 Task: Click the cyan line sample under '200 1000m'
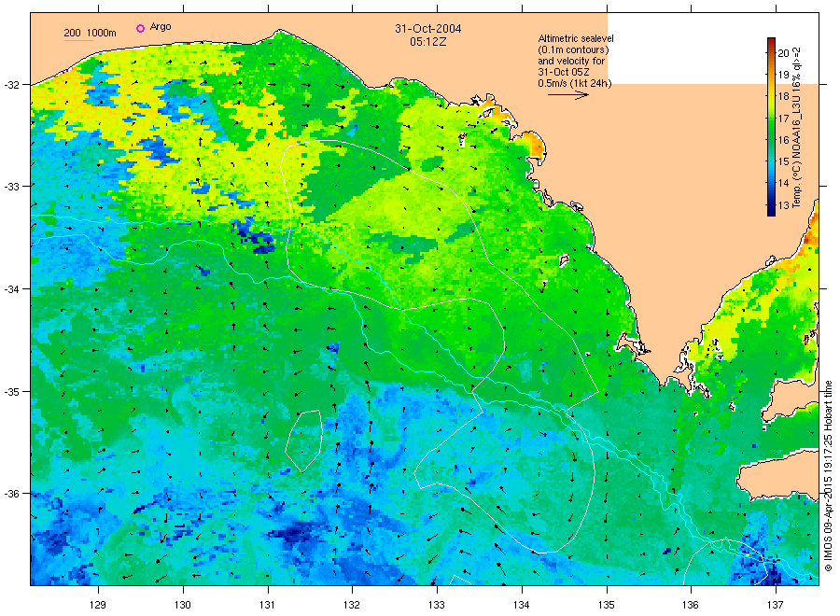coord(78,40)
